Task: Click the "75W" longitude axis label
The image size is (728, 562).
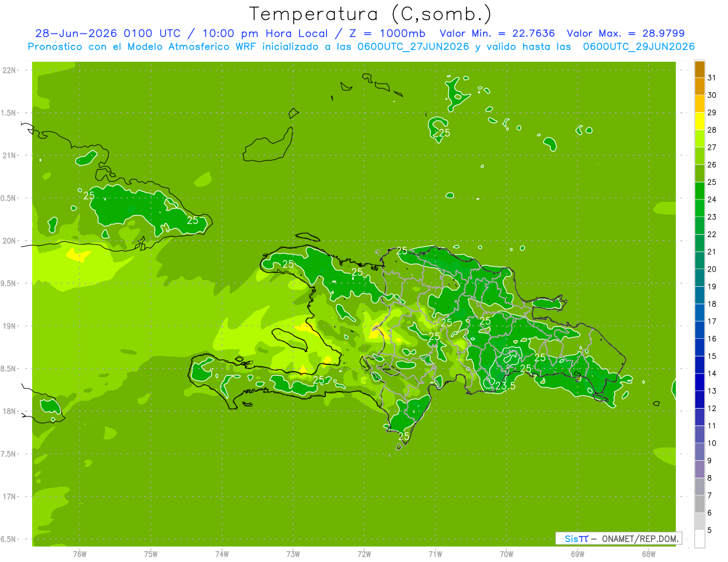Action: pyautogui.click(x=151, y=554)
